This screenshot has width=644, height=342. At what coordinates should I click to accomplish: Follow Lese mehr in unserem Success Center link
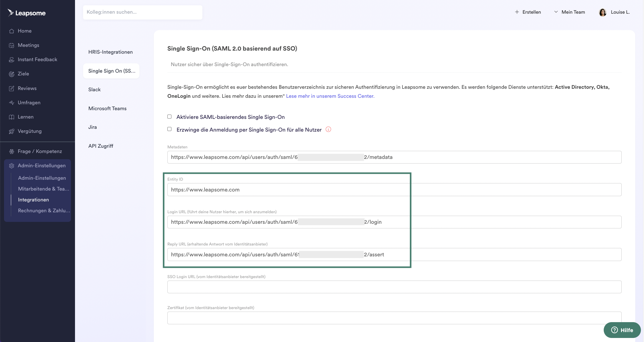click(330, 96)
